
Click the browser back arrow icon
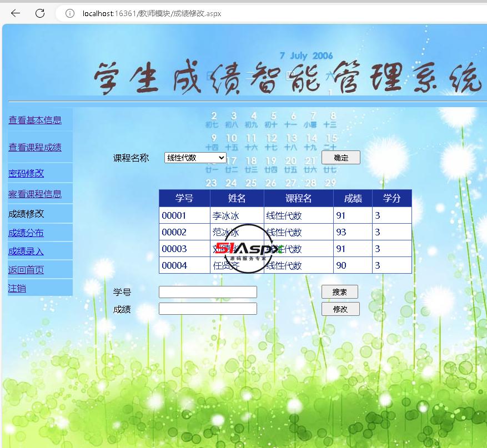click(x=16, y=13)
